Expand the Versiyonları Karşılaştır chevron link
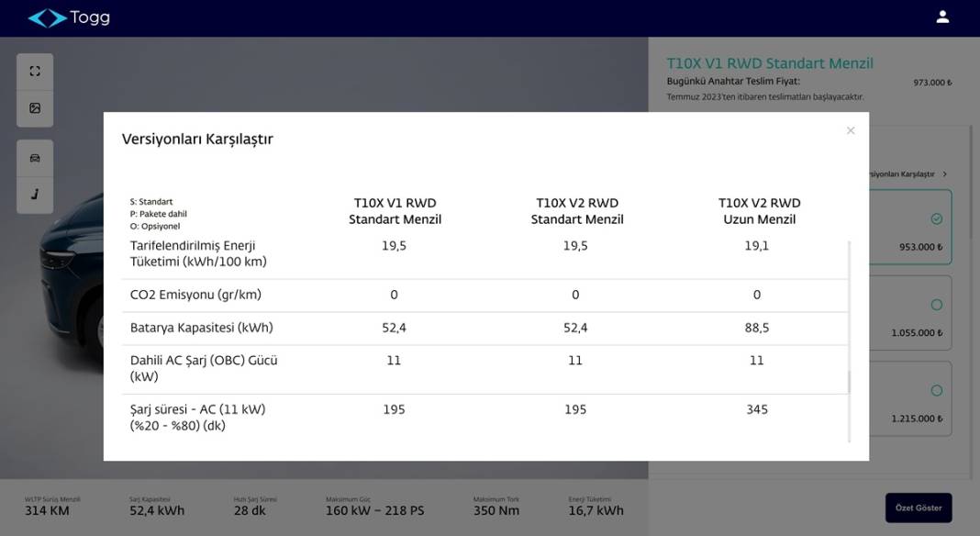This screenshot has width=980, height=536. point(944,173)
